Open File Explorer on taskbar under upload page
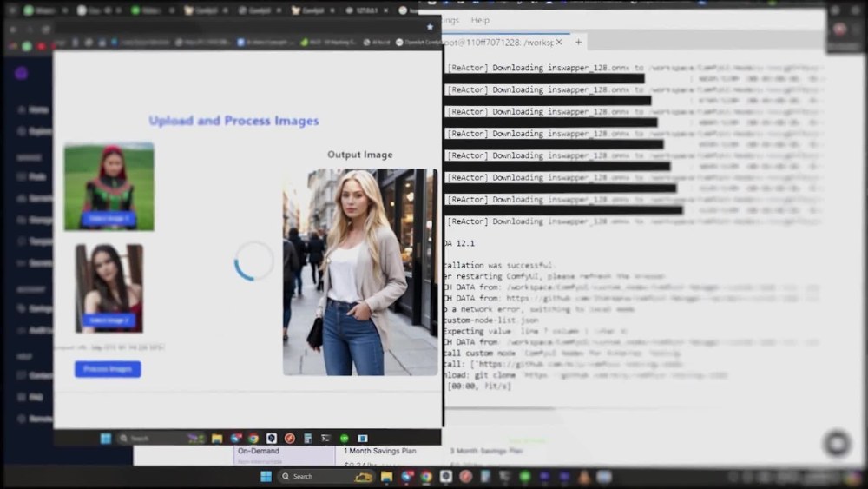 click(217, 439)
